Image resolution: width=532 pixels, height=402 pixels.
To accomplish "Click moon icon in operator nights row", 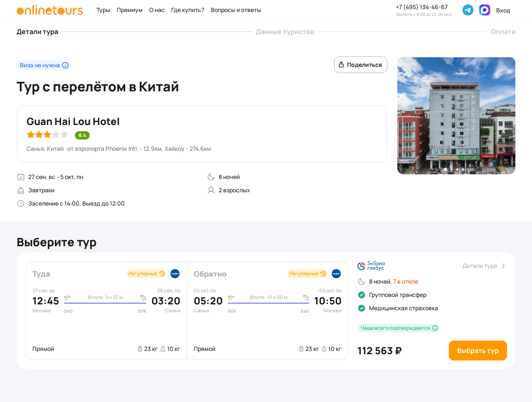I will tap(362, 282).
